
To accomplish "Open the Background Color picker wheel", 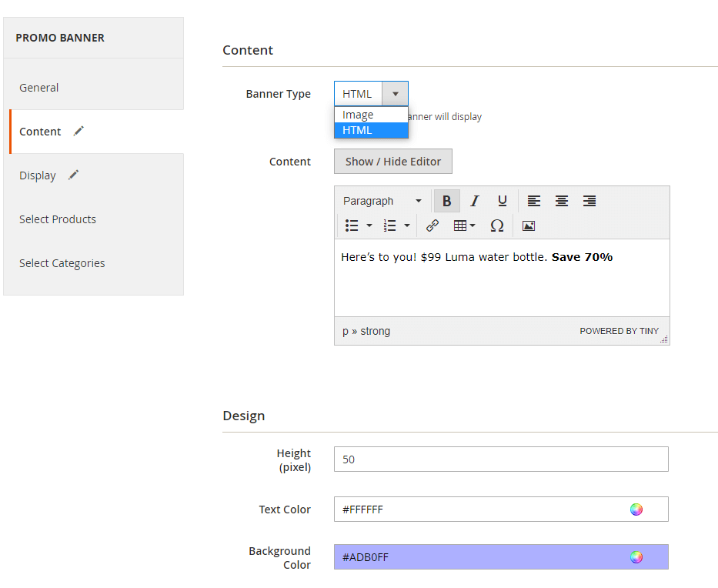I will coord(636,557).
